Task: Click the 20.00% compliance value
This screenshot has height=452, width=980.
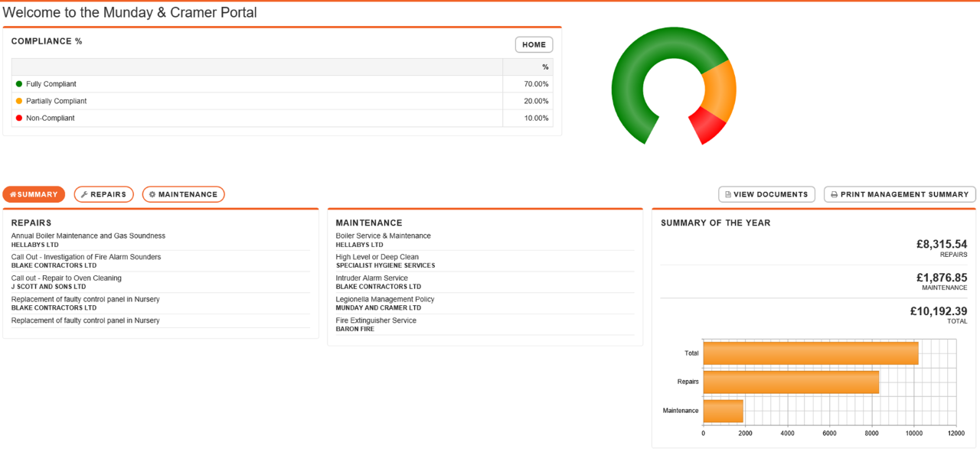Action: coord(536,101)
